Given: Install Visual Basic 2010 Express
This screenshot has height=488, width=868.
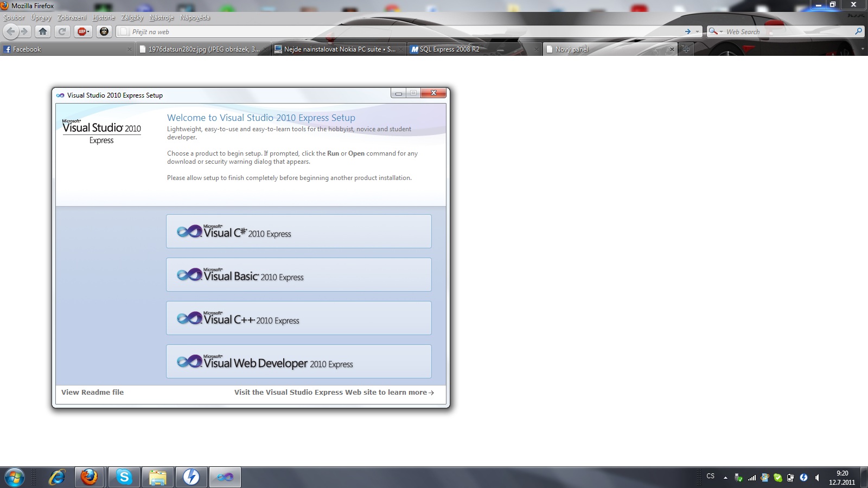Looking at the screenshot, I should (299, 275).
